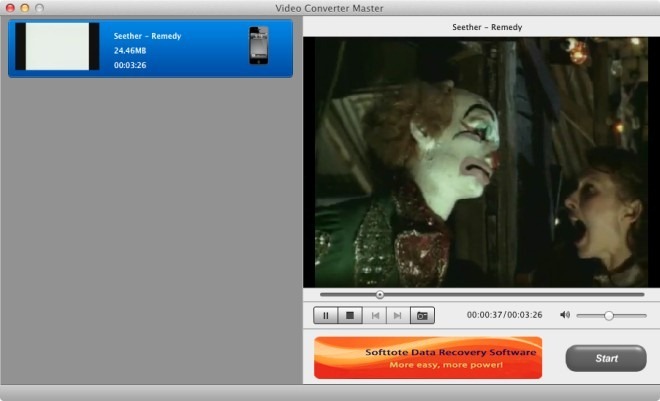Viewport: 660px width, 401px height.
Task: Click the video preview area
Action: pos(481,162)
